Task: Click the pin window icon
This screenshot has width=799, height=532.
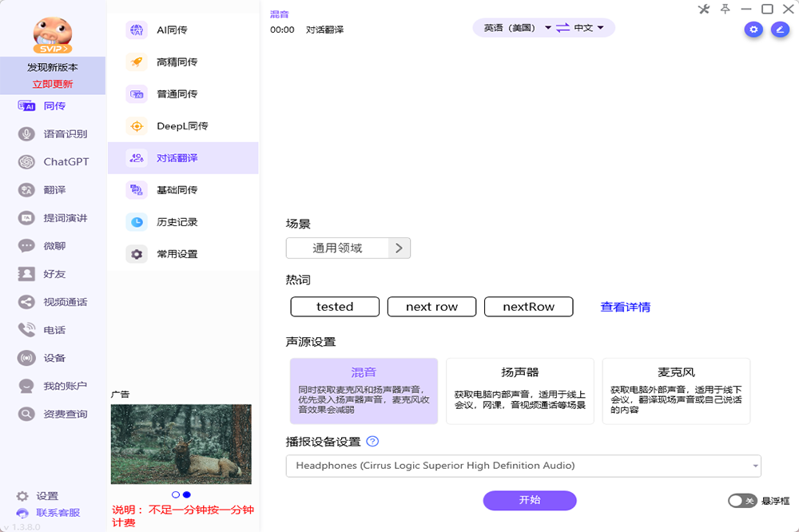Action: pos(725,9)
